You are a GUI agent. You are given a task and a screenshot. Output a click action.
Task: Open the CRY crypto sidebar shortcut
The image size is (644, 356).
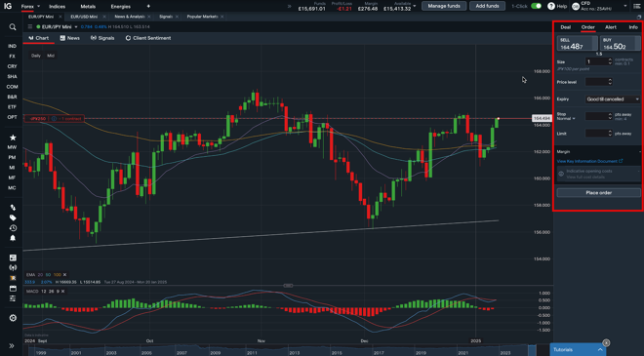13,66
